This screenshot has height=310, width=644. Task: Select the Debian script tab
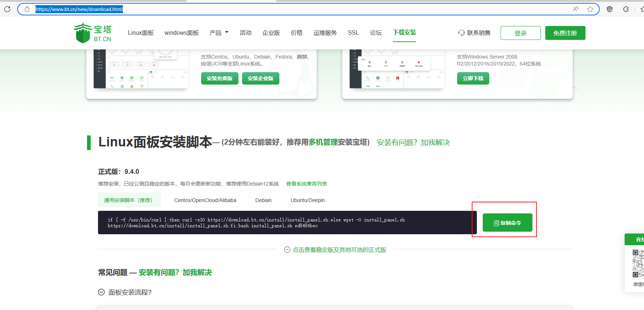[263, 200]
